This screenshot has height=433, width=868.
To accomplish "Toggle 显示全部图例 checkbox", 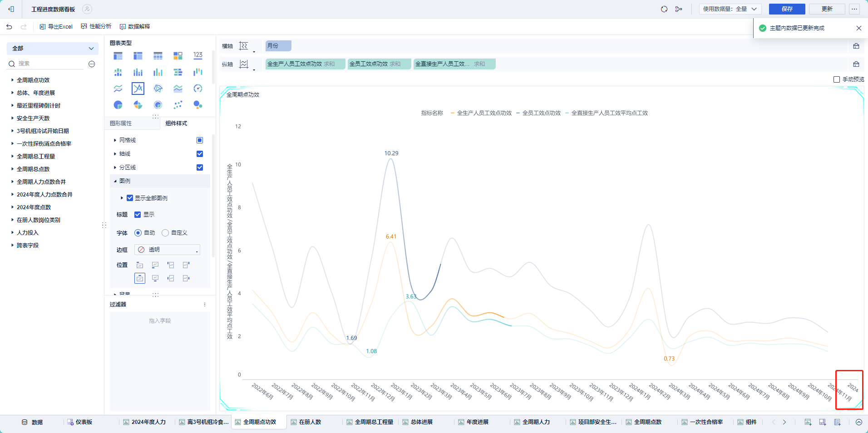I will tap(130, 198).
